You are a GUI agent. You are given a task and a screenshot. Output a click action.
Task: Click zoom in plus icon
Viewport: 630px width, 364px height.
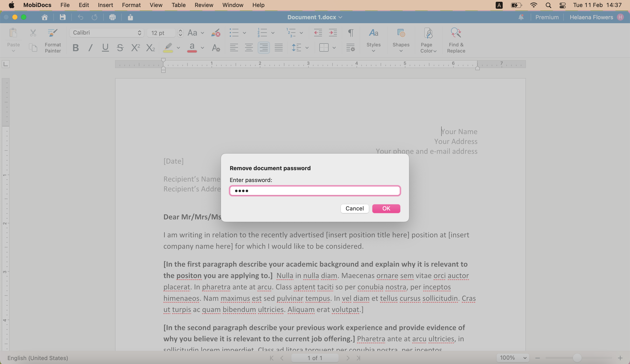[x=620, y=358]
